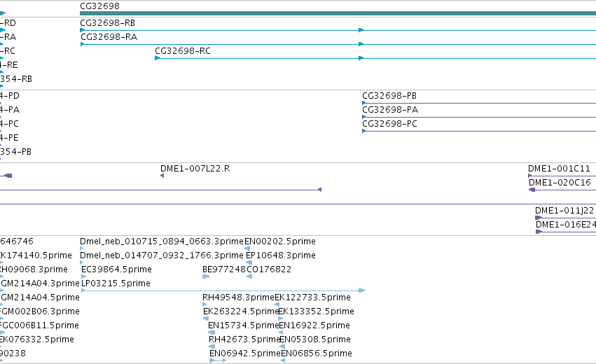Screen dimensions: 596x364
Task: Select EST GM214A04.5prime label
Action: (x=39, y=297)
